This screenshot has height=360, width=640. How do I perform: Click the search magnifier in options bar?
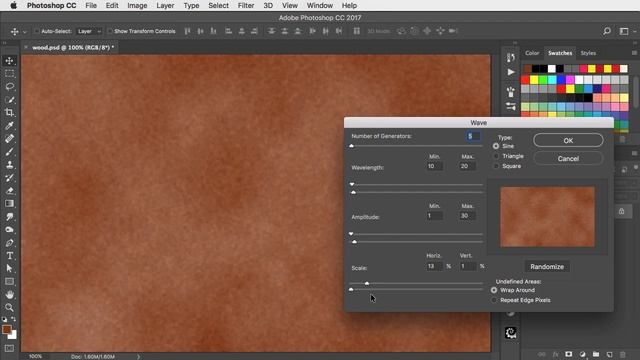pyautogui.click(x=607, y=31)
